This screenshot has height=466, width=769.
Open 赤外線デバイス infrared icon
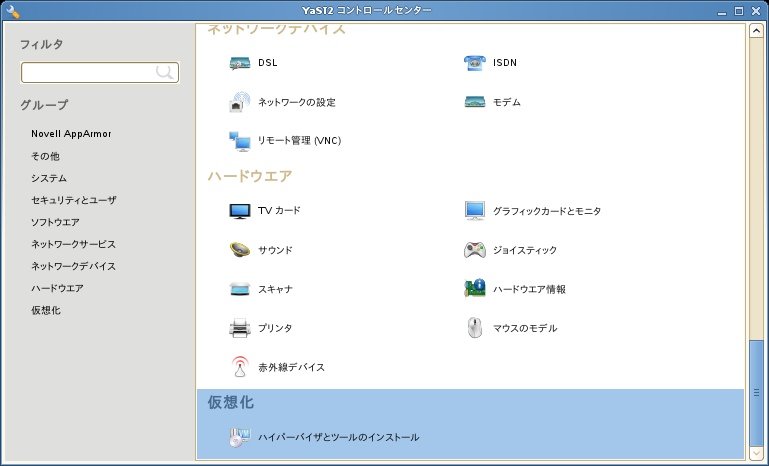(240, 367)
